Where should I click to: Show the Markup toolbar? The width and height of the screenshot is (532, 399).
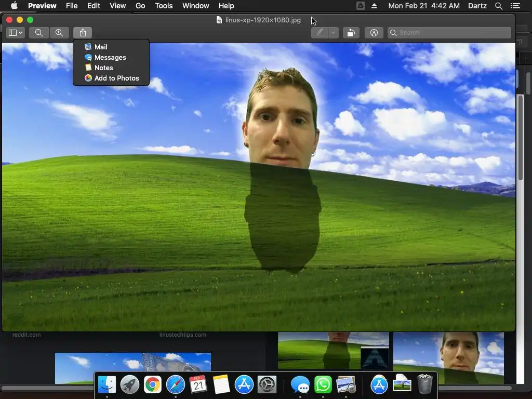coord(374,33)
